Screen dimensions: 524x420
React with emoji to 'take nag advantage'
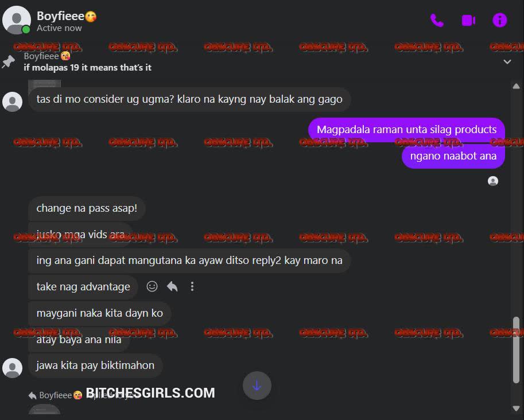152,286
